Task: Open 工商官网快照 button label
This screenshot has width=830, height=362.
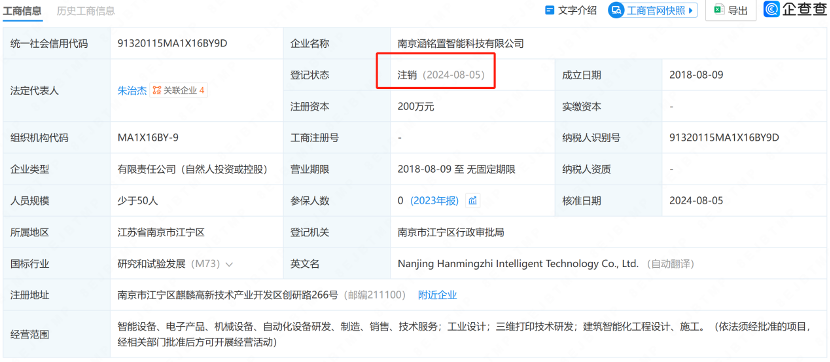Action: coord(656,10)
